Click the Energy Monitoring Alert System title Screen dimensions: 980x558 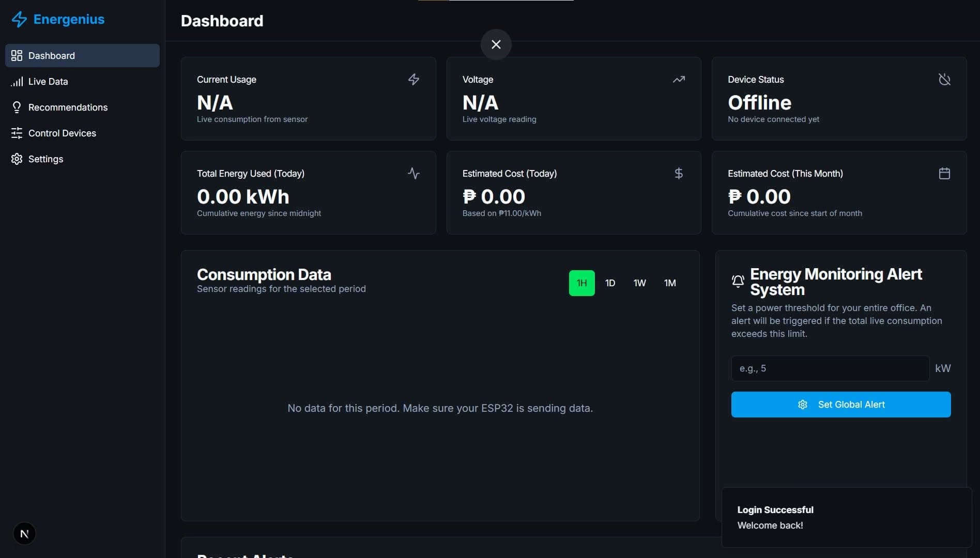pyautogui.click(x=836, y=282)
